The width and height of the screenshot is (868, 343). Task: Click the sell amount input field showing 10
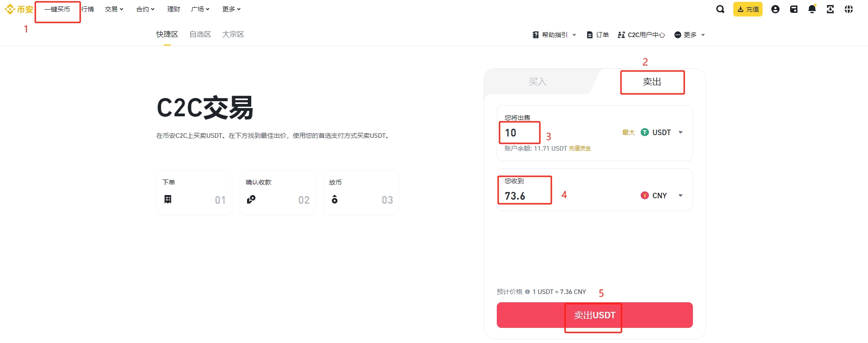pyautogui.click(x=559, y=133)
